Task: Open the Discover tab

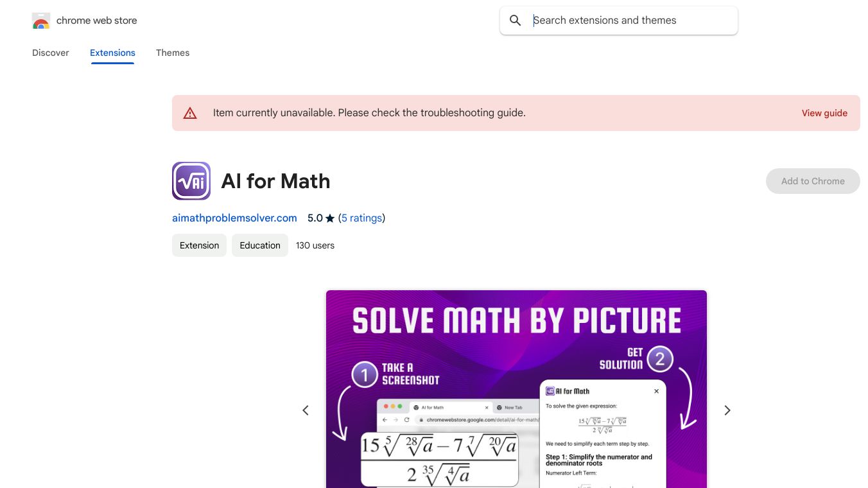Action: [51, 53]
